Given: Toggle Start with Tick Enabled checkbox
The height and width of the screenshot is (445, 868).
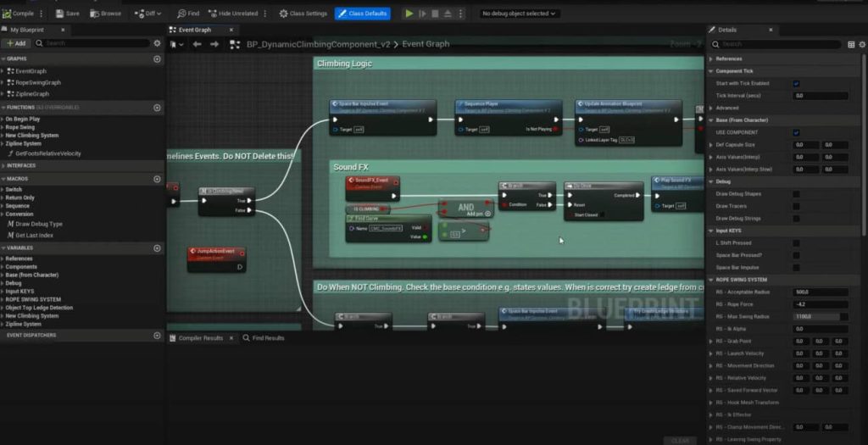Looking at the screenshot, I should click(796, 84).
